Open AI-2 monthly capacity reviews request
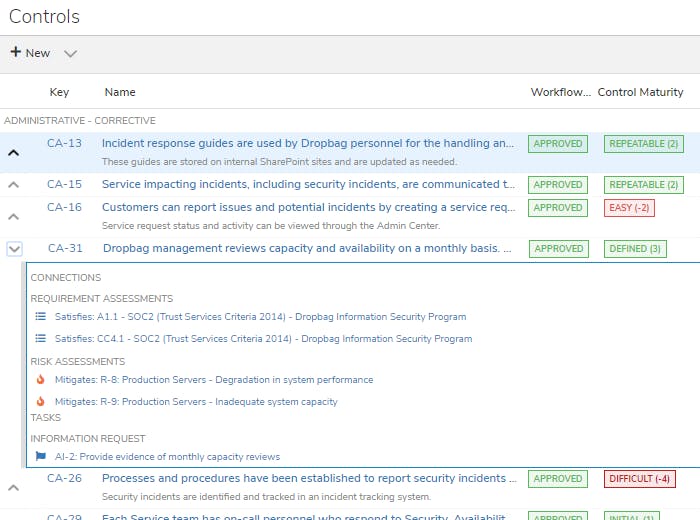The image size is (700, 520). [167, 457]
